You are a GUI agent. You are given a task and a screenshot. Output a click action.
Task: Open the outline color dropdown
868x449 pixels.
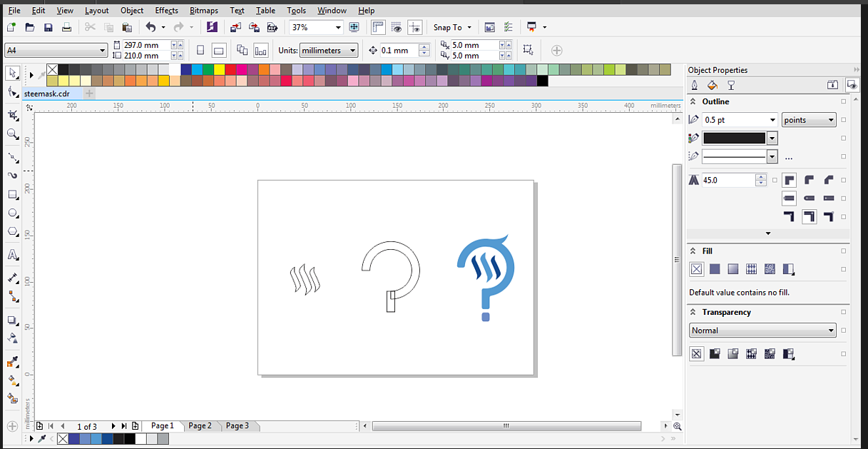772,138
